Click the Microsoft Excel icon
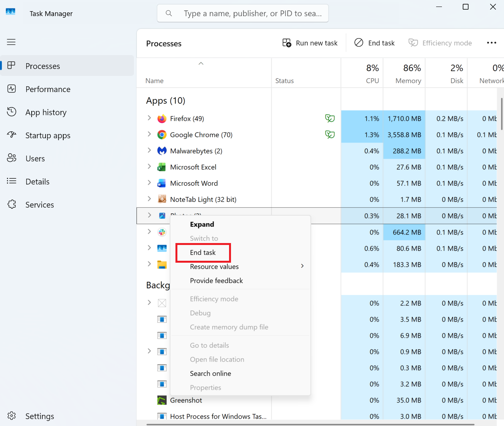The image size is (504, 426). tap(162, 167)
